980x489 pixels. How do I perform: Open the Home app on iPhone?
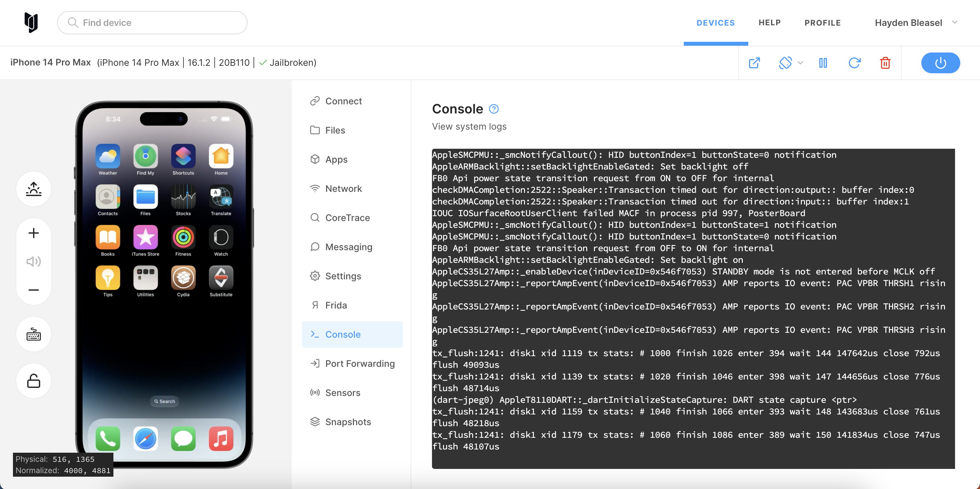point(221,156)
